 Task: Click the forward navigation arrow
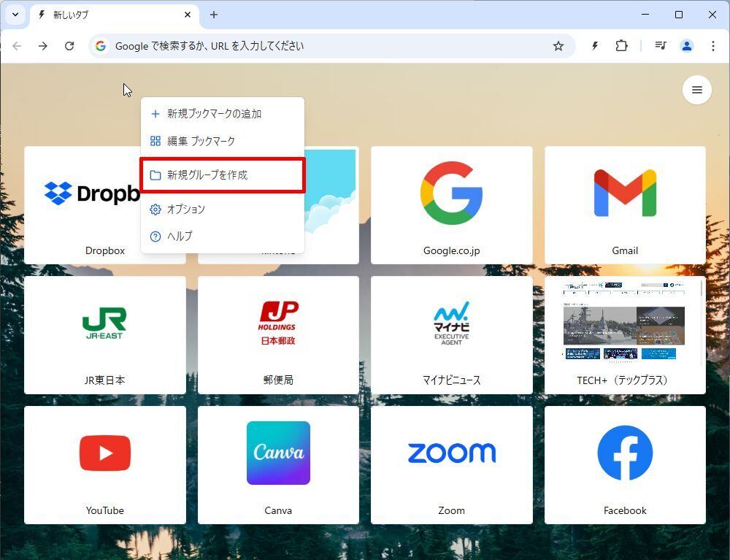(x=43, y=45)
